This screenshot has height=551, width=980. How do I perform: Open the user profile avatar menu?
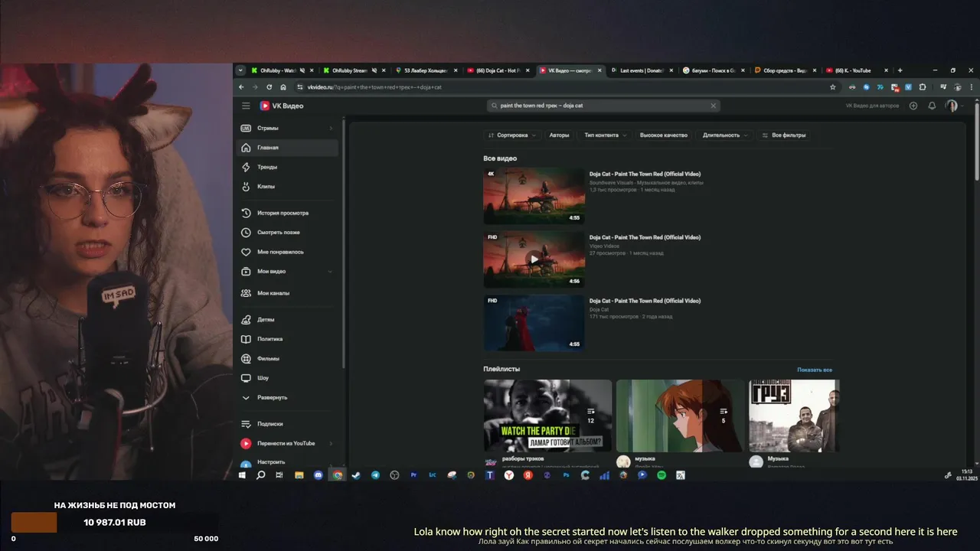(952, 106)
